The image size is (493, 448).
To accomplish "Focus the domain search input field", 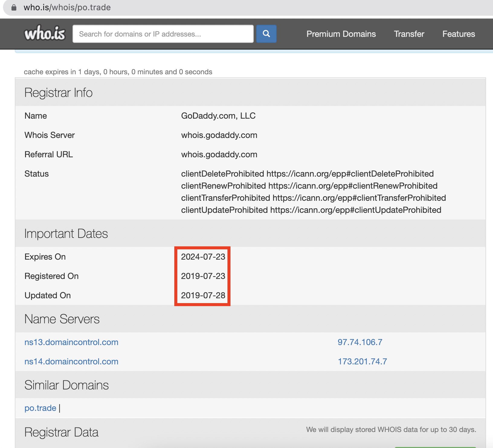I will 163,34.
